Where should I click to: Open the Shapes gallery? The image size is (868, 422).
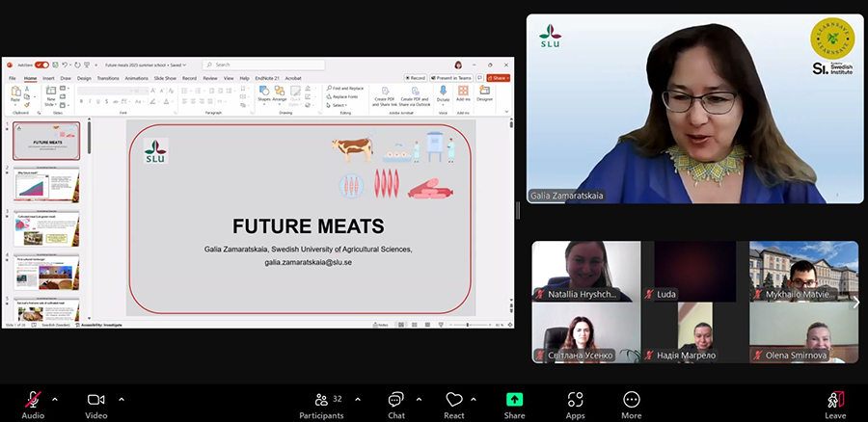264,93
